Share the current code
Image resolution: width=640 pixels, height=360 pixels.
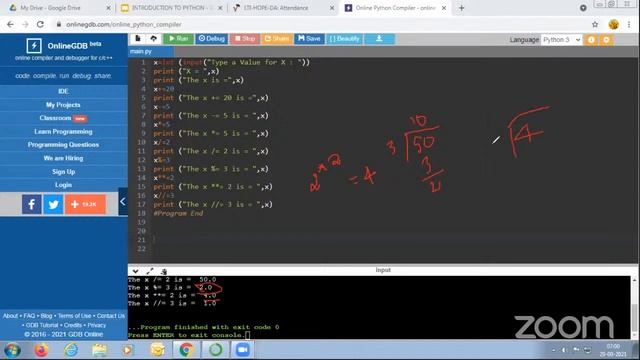[276, 39]
